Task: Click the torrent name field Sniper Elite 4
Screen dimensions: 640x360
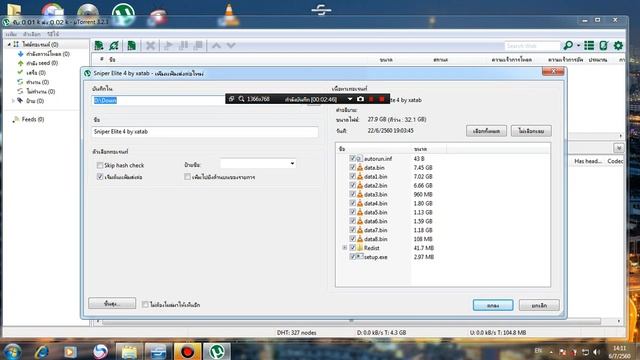Action: 205,131
